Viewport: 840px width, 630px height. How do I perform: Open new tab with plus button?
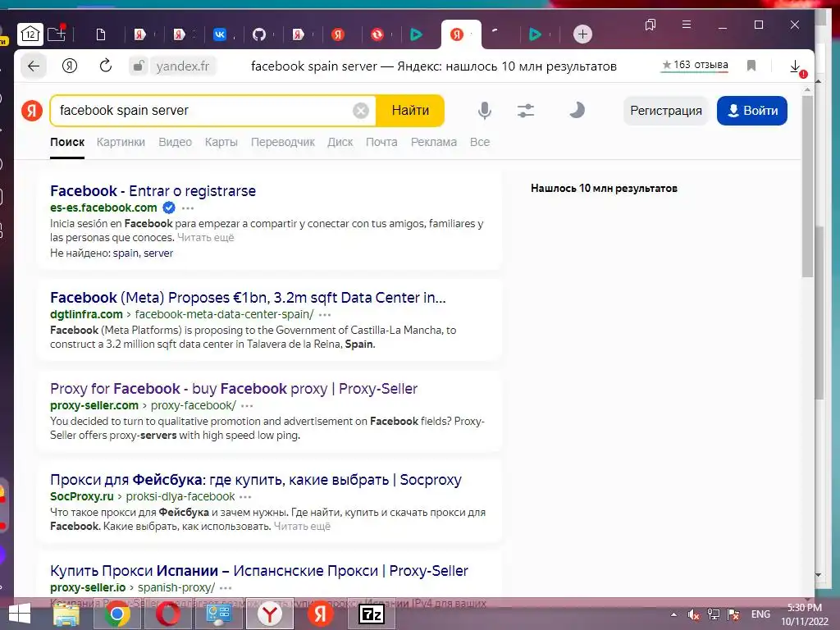click(582, 34)
